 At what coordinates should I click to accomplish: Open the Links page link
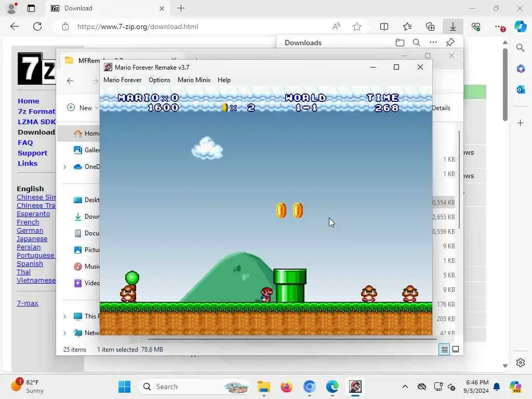pyautogui.click(x=28, y=163)
